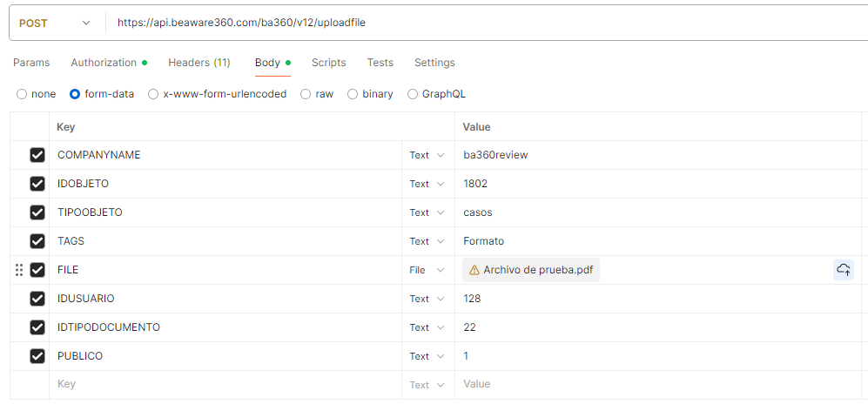Switch to the Headers (11) tab
The width and height of the screenshot is (868, 411).
coord(198,63)
